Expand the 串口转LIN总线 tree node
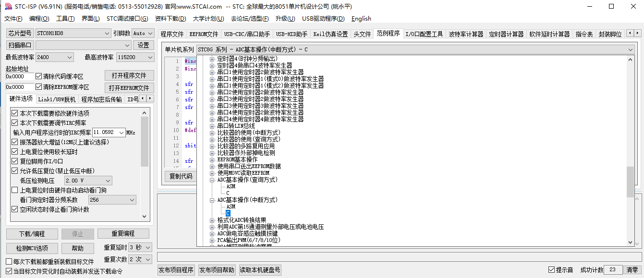 tap(212, 126)
